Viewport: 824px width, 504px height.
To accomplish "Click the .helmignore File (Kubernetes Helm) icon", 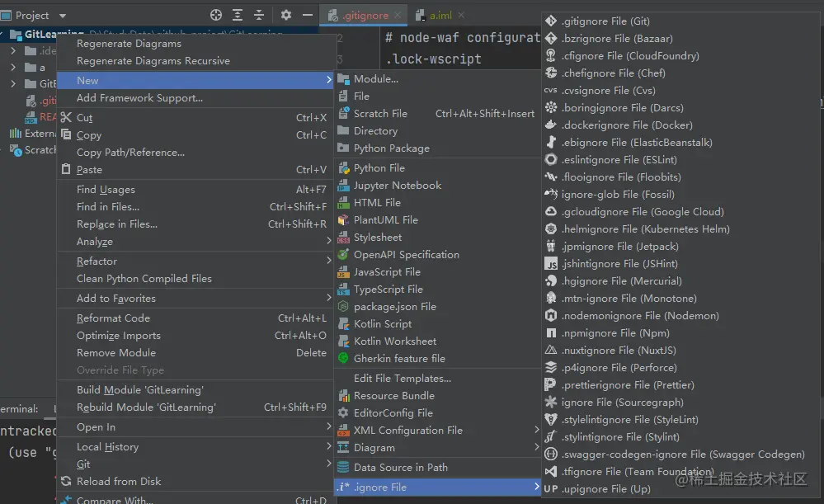I will coord(551,229).
